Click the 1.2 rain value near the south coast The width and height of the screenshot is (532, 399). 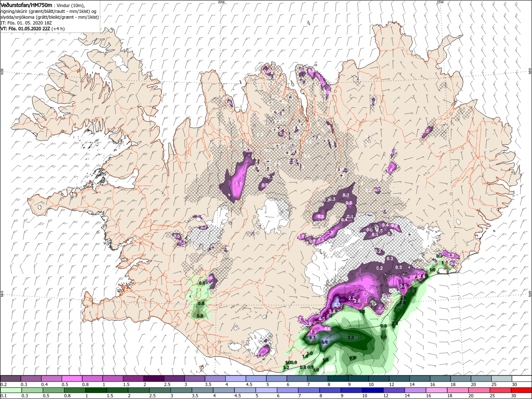coord(286,368)
